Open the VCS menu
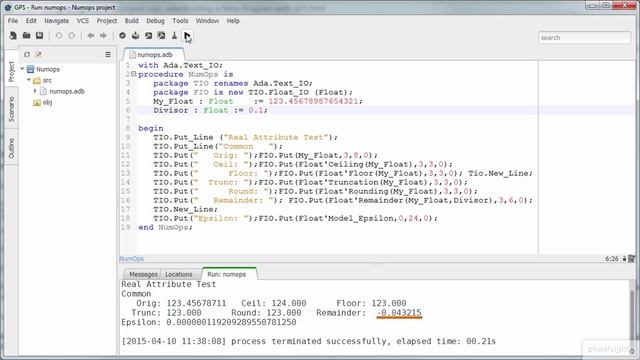This screenshot has height=360, width=640. (83, 21)
